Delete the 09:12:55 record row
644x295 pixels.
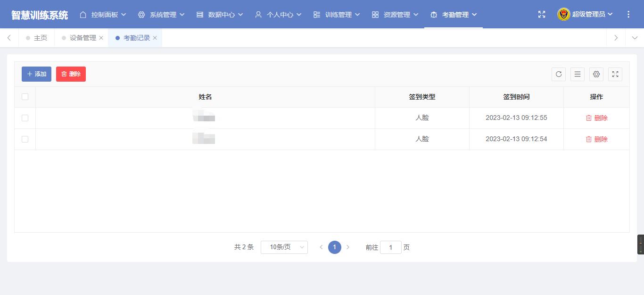[x=596, y=118]
